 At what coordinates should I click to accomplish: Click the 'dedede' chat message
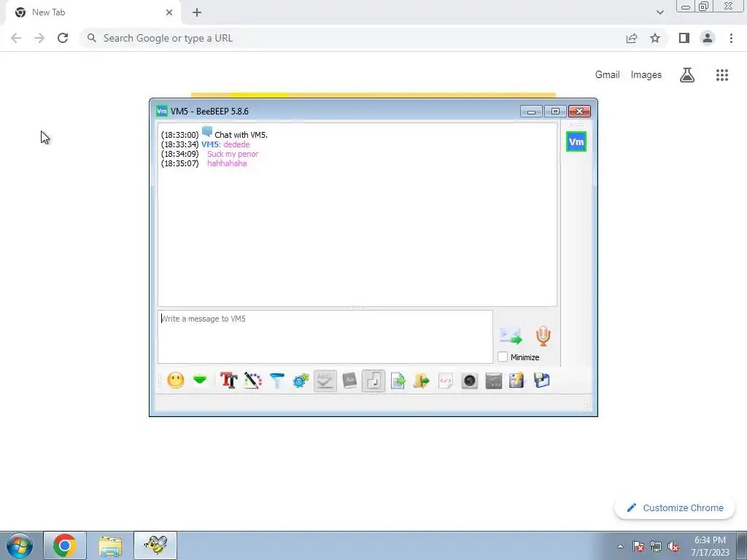(236, 144)
